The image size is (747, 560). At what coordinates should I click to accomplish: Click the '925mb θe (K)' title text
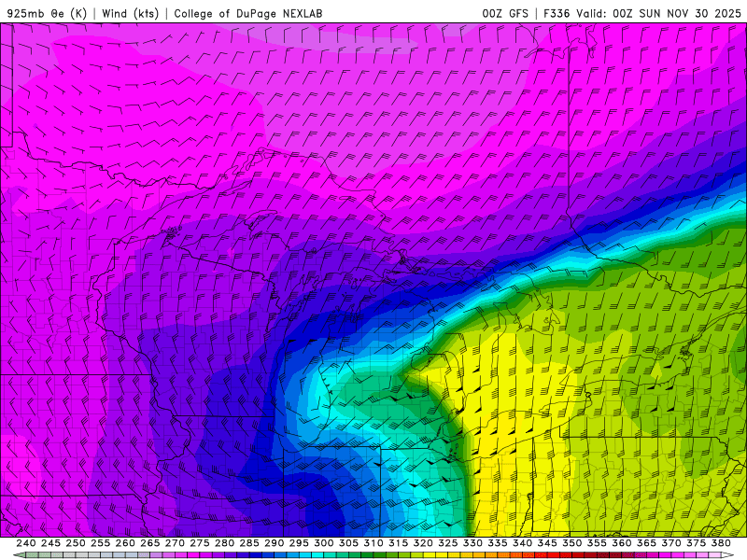[47, 13]
